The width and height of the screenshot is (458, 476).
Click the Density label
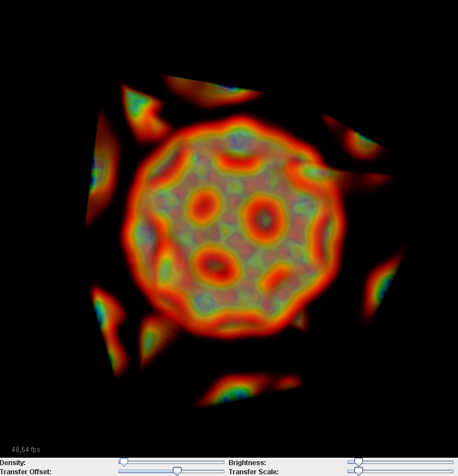click(x=13, y=463)
